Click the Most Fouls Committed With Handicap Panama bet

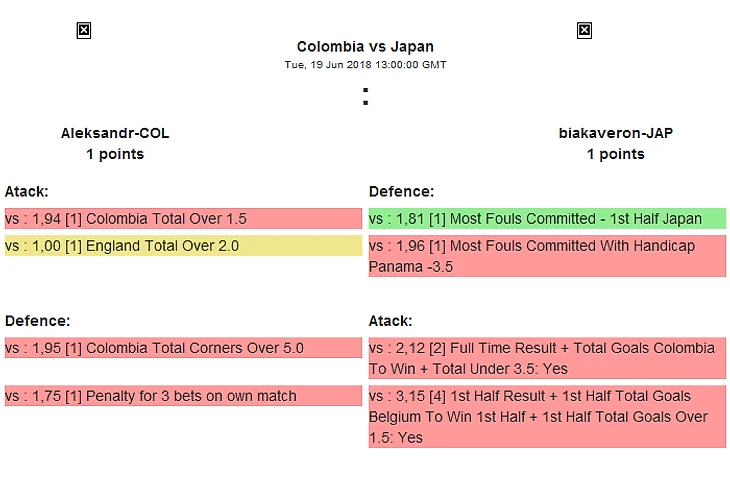(x=547, y=256)
